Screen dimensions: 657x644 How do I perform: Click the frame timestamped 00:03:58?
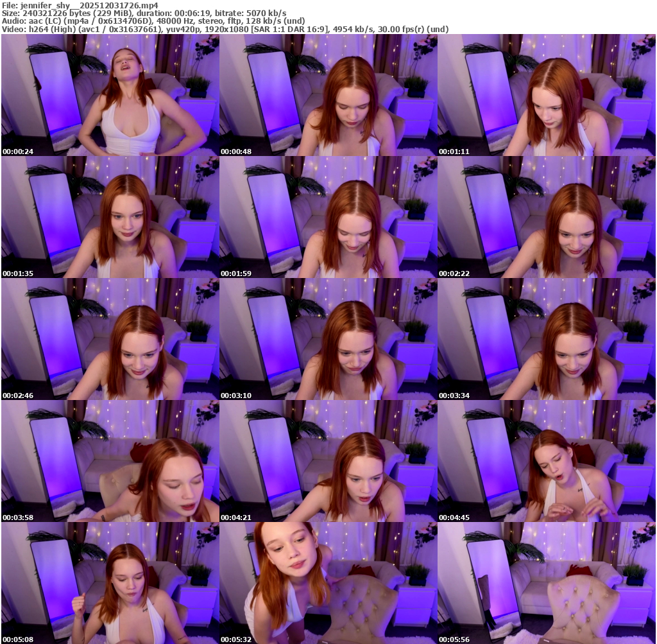[110, 461]
